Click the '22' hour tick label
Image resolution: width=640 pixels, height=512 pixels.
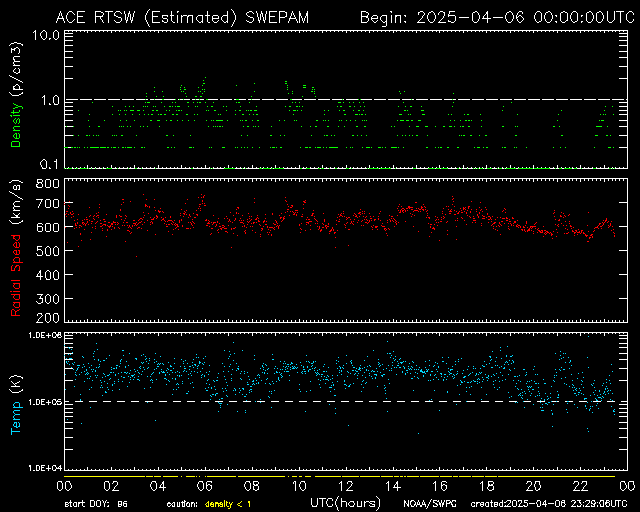[x=580, y=486]
